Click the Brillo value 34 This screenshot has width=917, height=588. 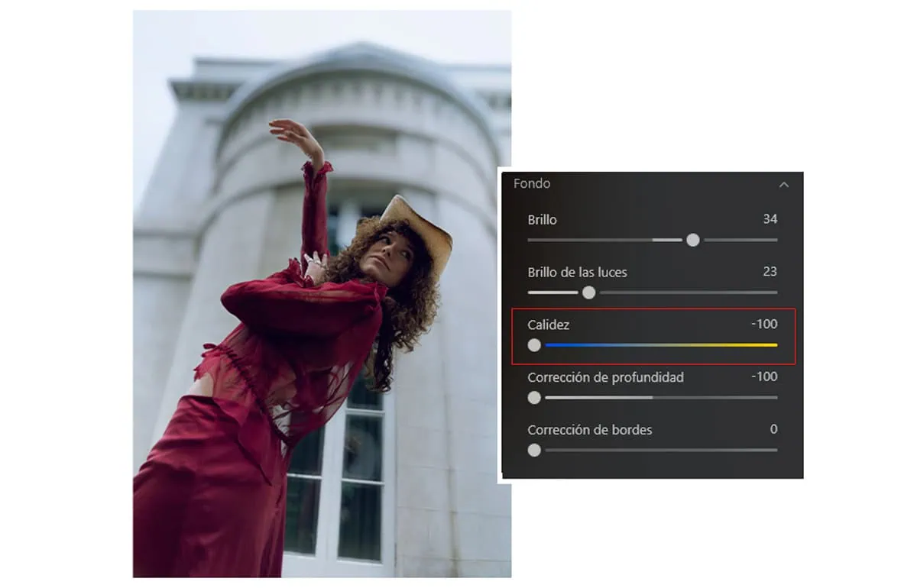click(770, 219)
